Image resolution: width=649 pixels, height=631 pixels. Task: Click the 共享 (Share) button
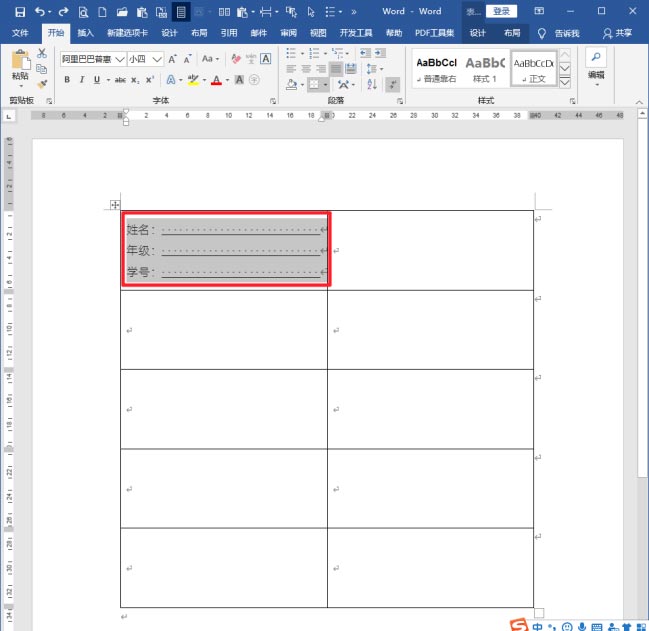[x=617, y=33]
